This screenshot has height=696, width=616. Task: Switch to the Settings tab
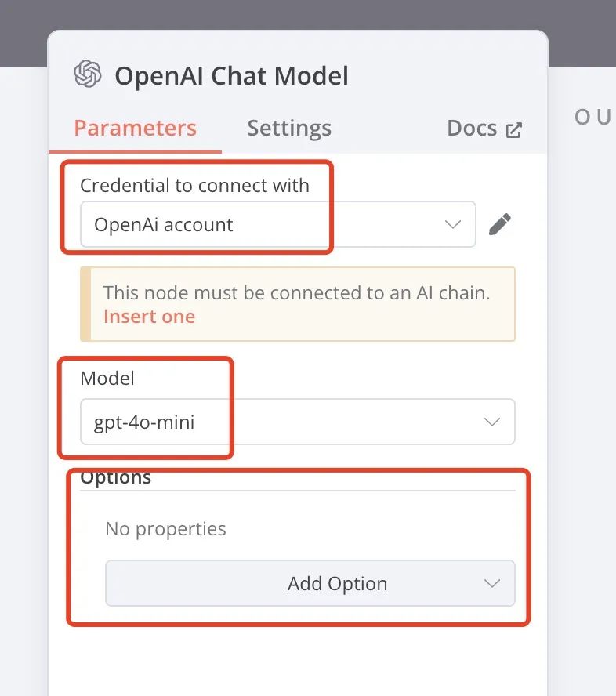tap(289, 129)
